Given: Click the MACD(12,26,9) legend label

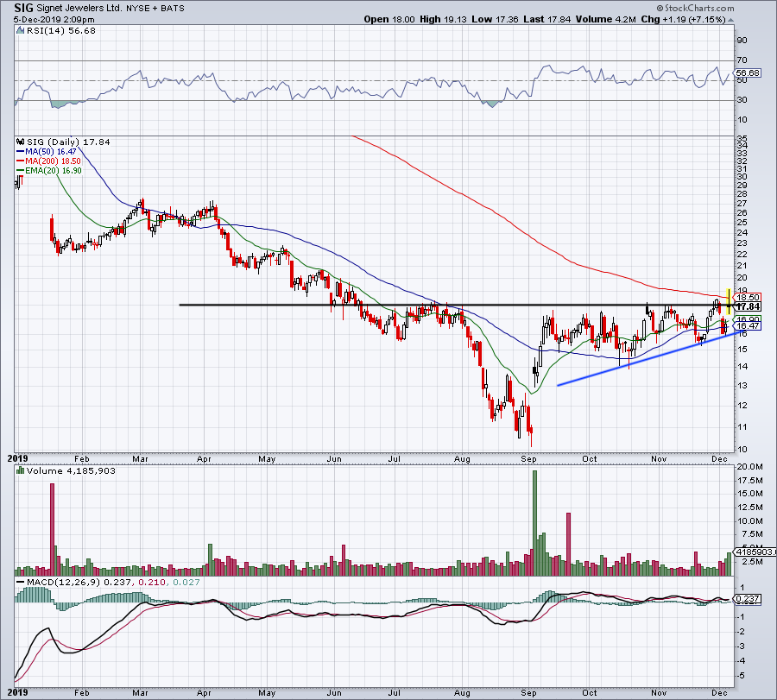Looking at the screenshot, I should tap(63, 582).
